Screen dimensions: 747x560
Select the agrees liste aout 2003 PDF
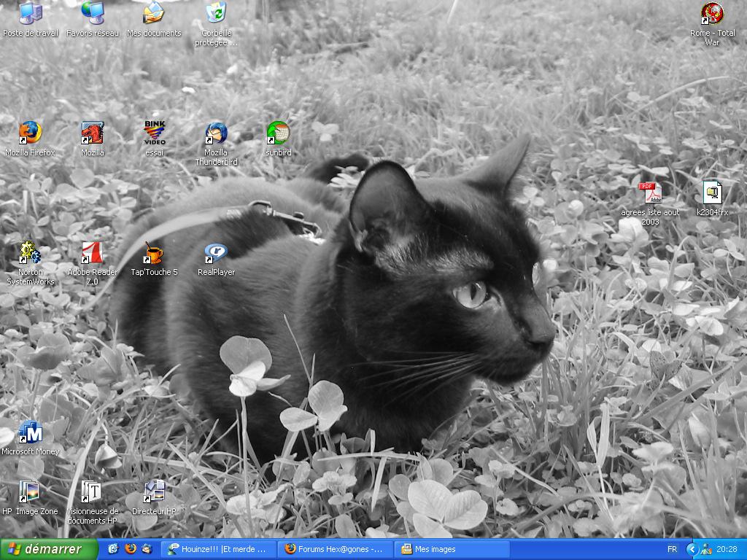[650, 193]
